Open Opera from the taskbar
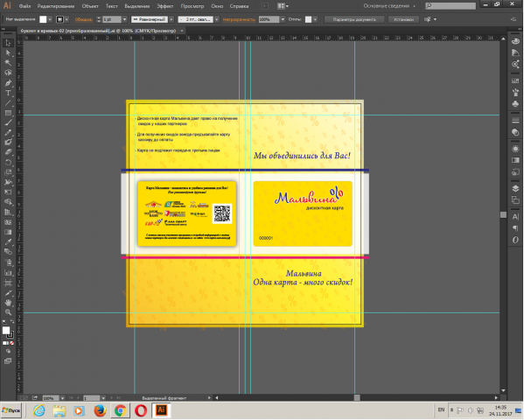 141,410
